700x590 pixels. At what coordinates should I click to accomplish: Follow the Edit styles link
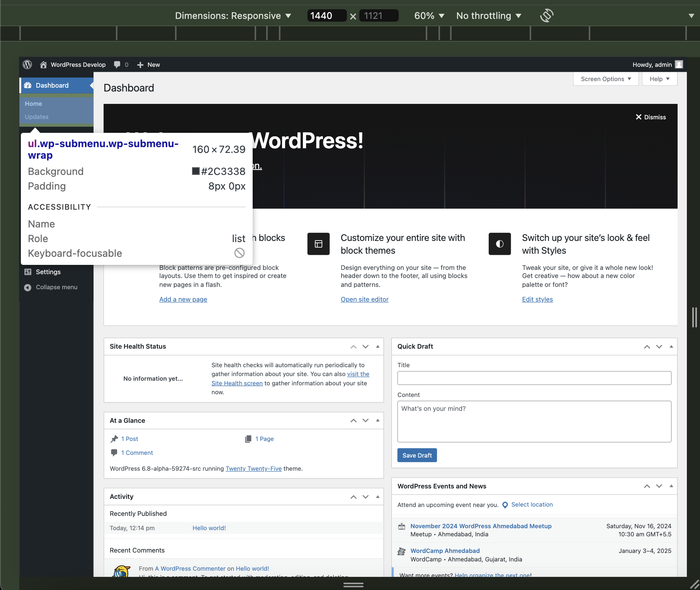(537, 299)
